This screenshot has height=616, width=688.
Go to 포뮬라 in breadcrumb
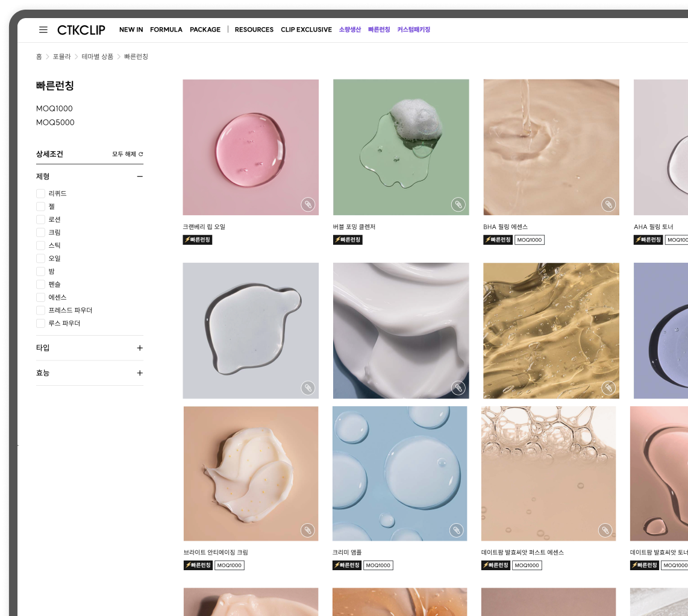[x=62, y=57]
